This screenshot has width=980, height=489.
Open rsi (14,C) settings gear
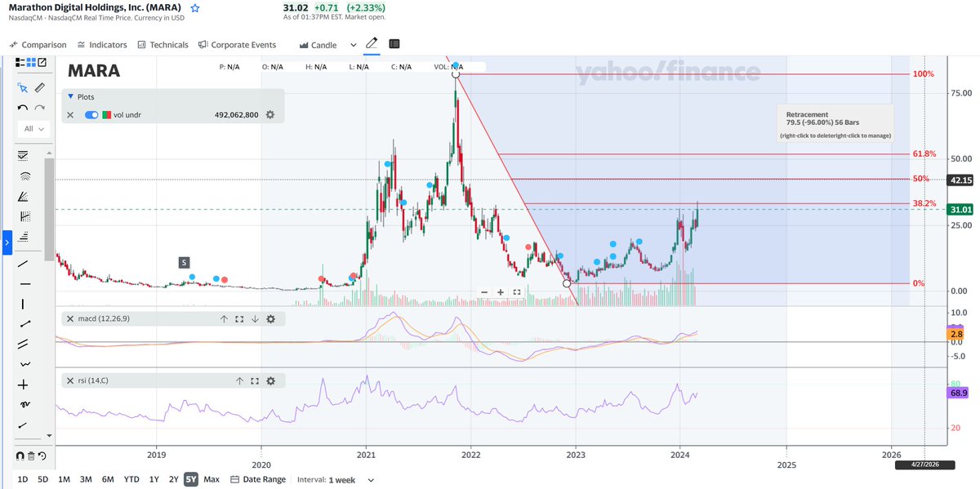click(x=270, y=380)
